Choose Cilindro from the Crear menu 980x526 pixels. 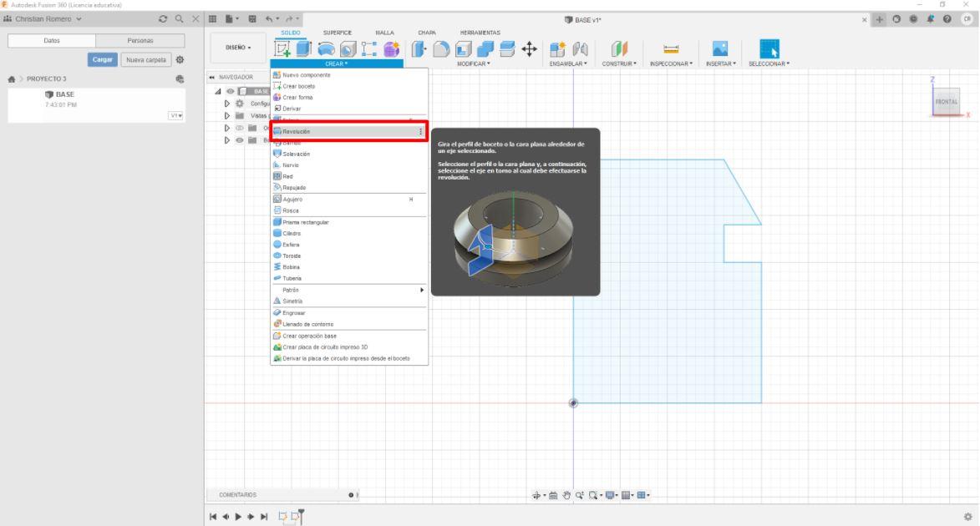(349, 234)
